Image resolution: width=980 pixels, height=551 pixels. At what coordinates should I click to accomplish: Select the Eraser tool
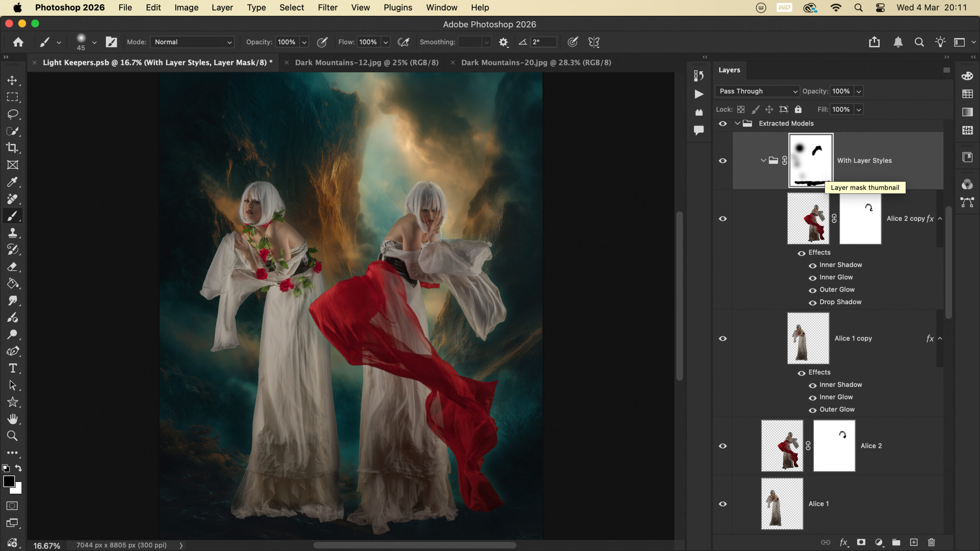pyautogui.click(x=12, y=267)
